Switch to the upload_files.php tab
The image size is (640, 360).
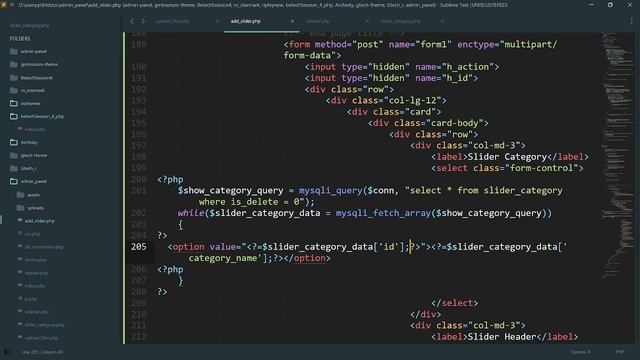(x=172, y=21)
